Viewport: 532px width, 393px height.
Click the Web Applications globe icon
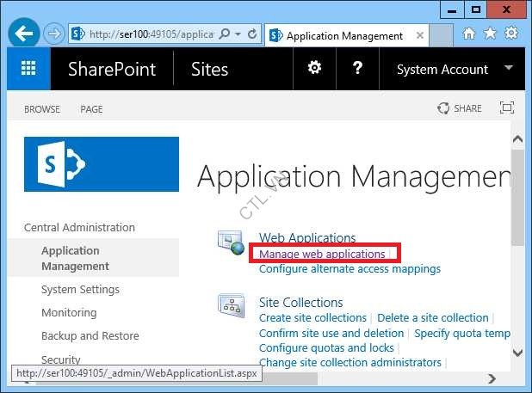pos(232,243)
